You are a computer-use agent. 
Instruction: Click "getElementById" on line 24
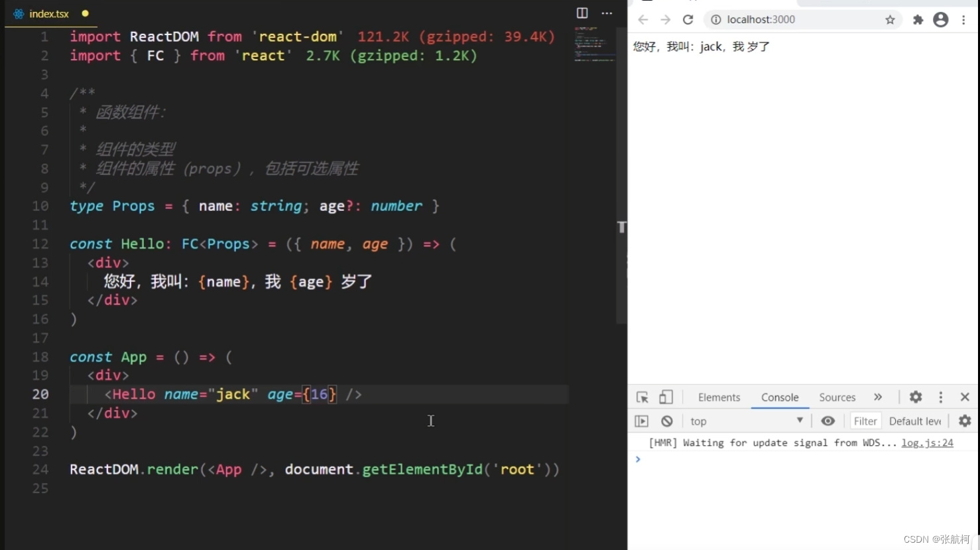pyautogui.click(x=422, y=470)
